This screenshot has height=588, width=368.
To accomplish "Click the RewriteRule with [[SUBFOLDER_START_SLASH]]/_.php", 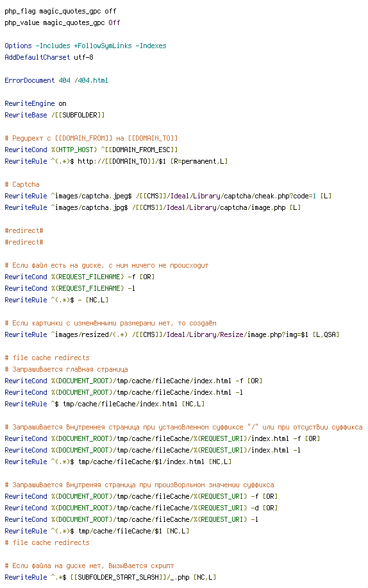I will (110, 577).
